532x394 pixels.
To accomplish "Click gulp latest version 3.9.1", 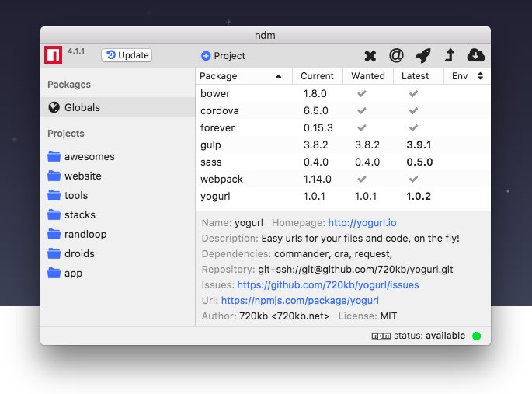I will [x=419, y=145].
